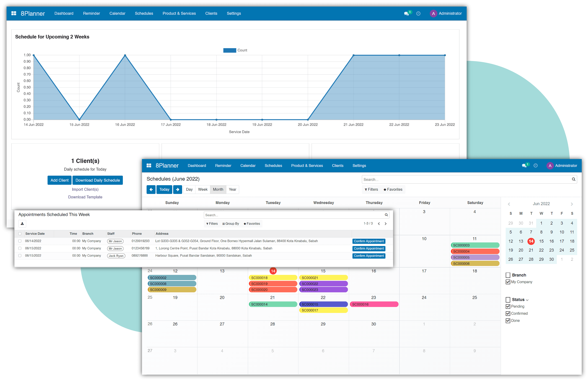
Task: Toggle Count legend swatch on the chart
Action: 230,50
